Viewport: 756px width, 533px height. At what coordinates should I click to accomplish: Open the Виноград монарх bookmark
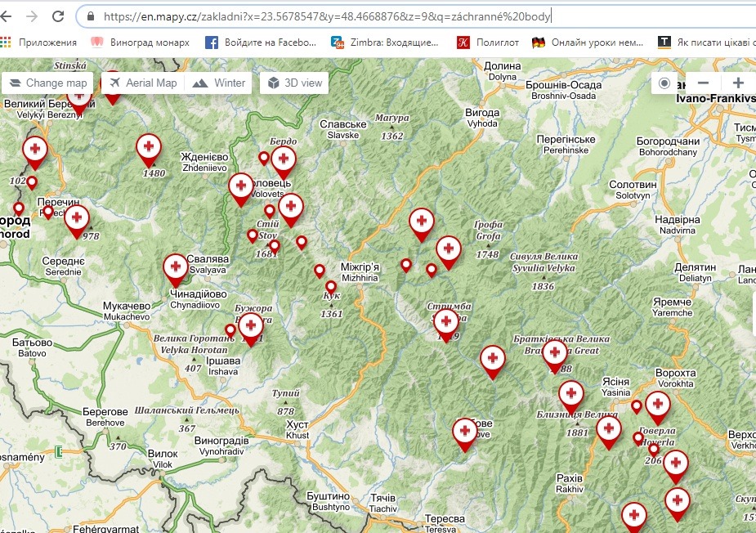pyautogui.click(x=140, y=43)
